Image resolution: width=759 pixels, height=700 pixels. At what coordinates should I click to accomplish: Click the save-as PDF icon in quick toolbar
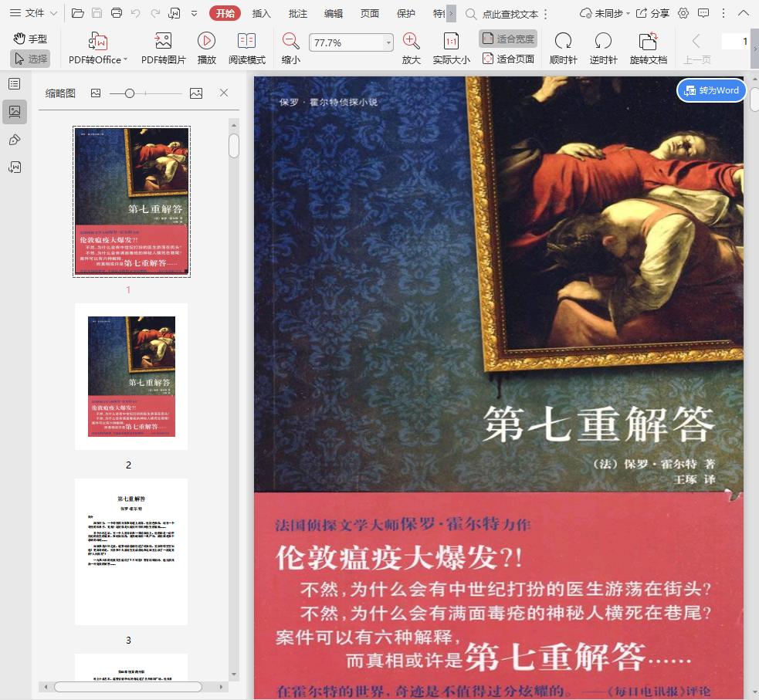pyautogui.click(x=175, y=13)
